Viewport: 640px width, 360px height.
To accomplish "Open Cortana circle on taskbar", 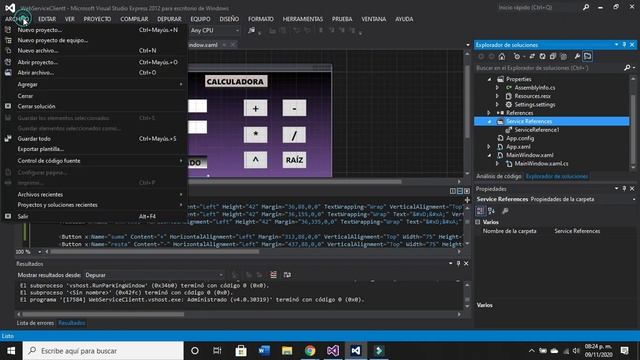I will point(195,351).
